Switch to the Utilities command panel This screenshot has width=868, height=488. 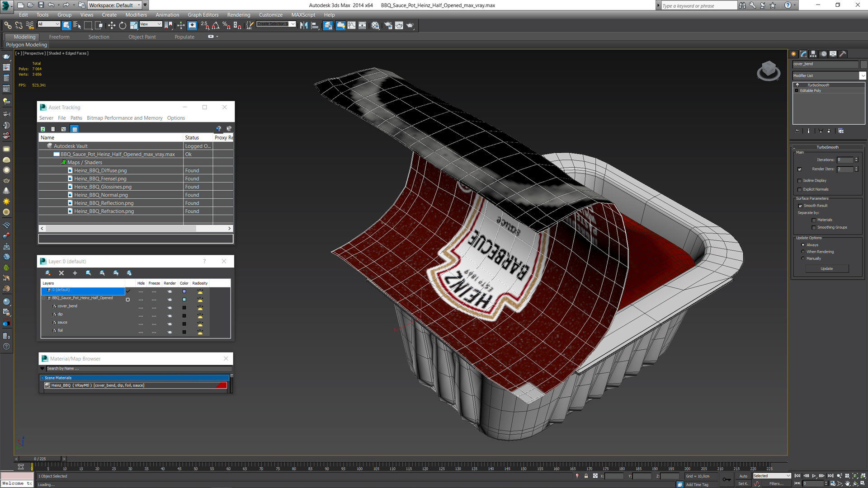click(x=843, y=54)
